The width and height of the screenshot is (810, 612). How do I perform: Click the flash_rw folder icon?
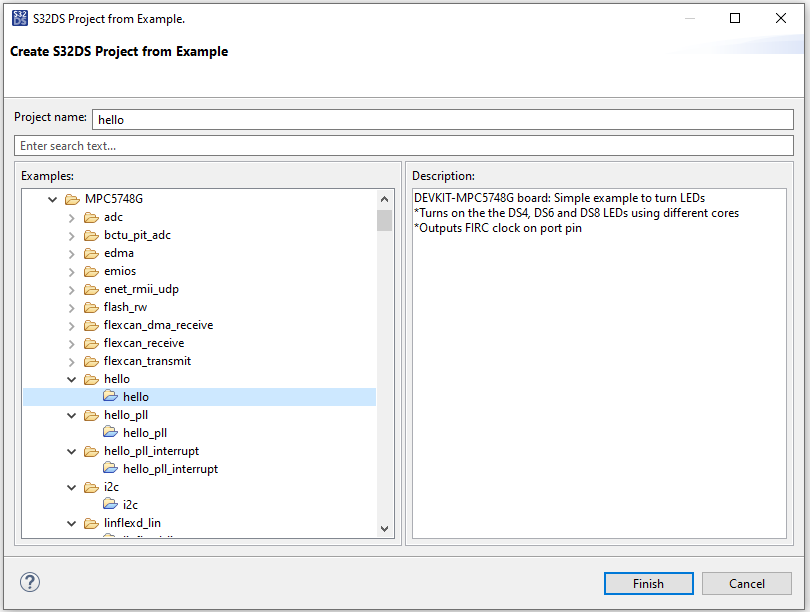(91, 308)
